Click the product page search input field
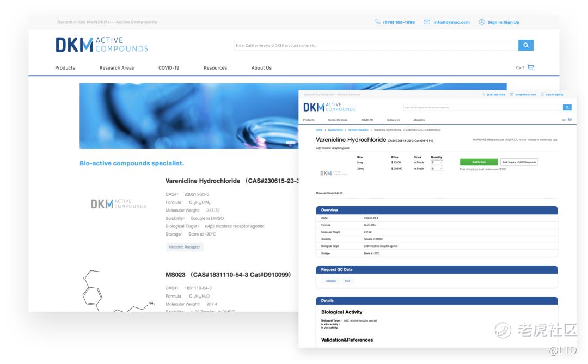Screen dimensions: 588x364 pyautogui.click(x=483, y=108)
